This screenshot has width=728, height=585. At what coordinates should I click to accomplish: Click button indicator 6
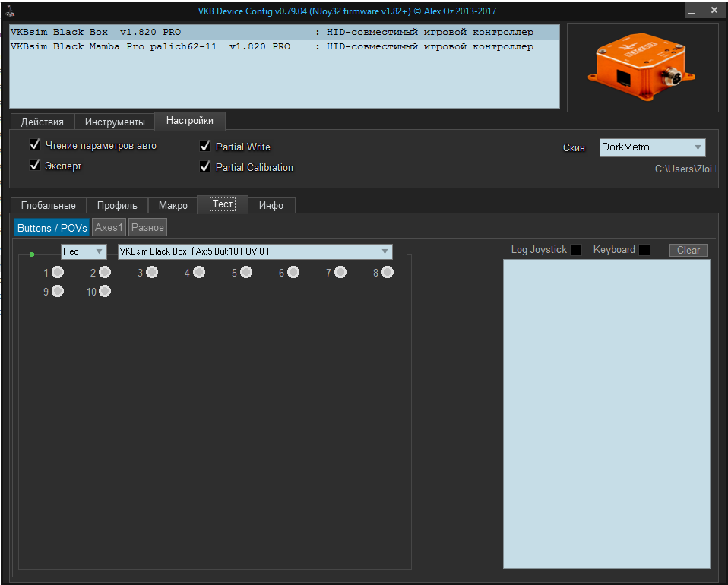point(293,272)
